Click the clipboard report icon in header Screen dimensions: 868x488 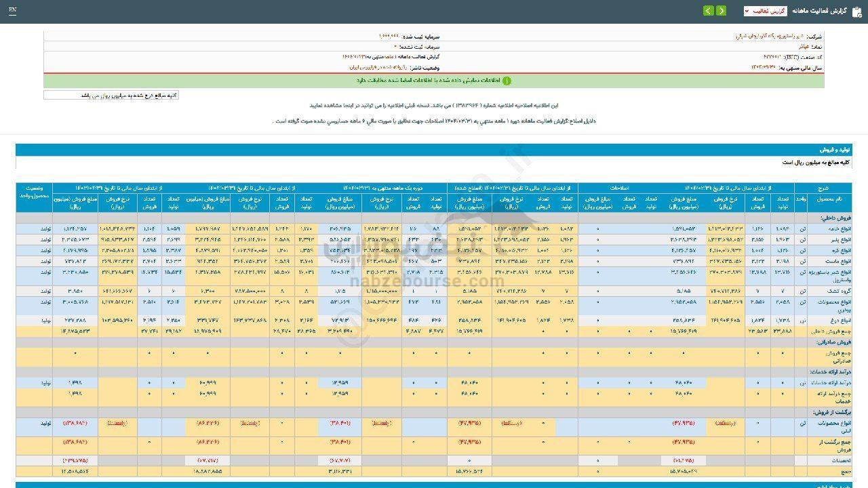tap(857, 11)
